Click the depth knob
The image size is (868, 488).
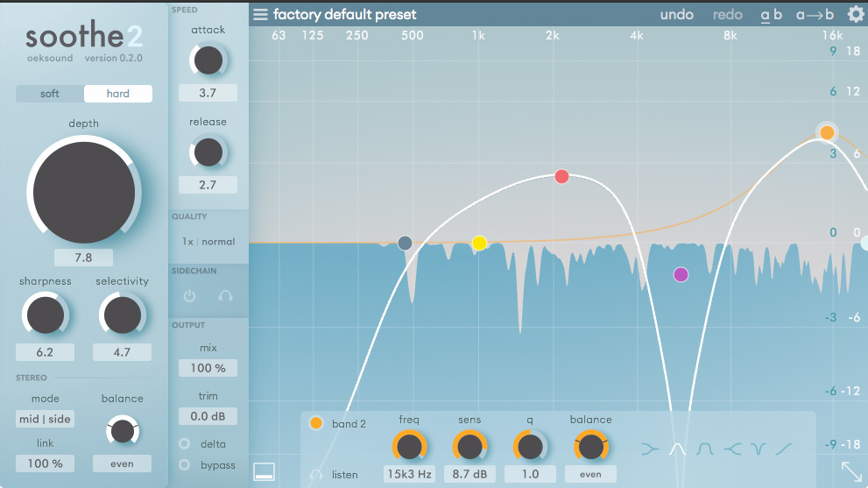coord(84,192)
